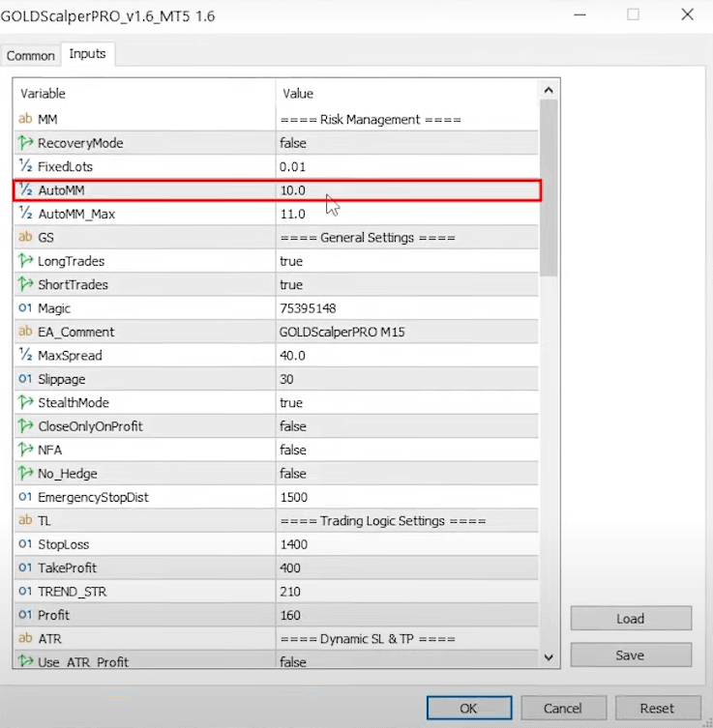
Task: Click the Variable column header
Action: click(145, 94)
